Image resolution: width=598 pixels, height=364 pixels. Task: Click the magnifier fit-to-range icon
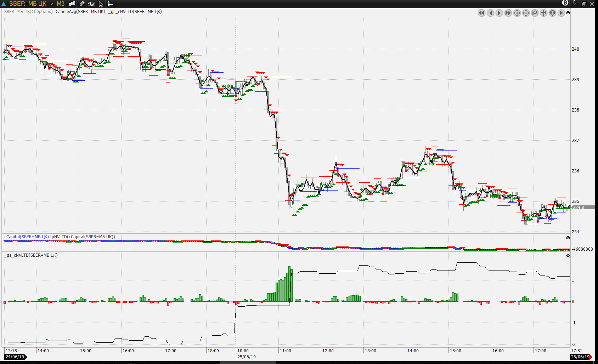[535, 13]
